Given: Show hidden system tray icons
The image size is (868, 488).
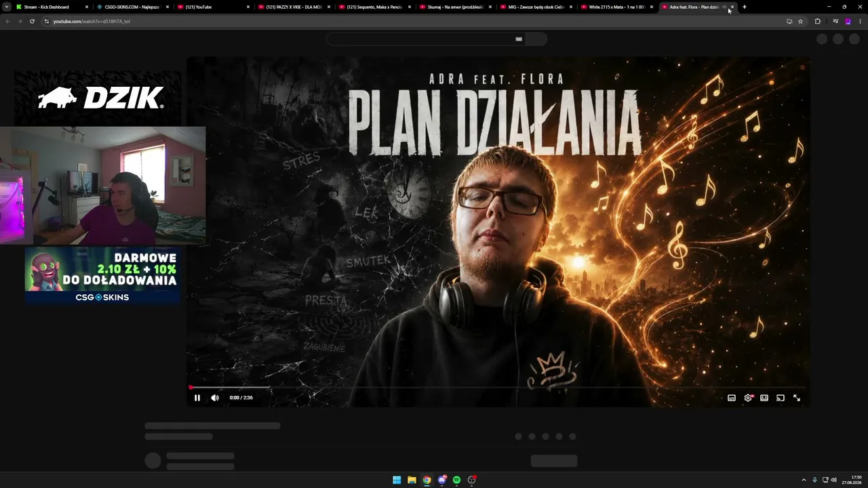Looking at the screenshot, I should 804,480.
